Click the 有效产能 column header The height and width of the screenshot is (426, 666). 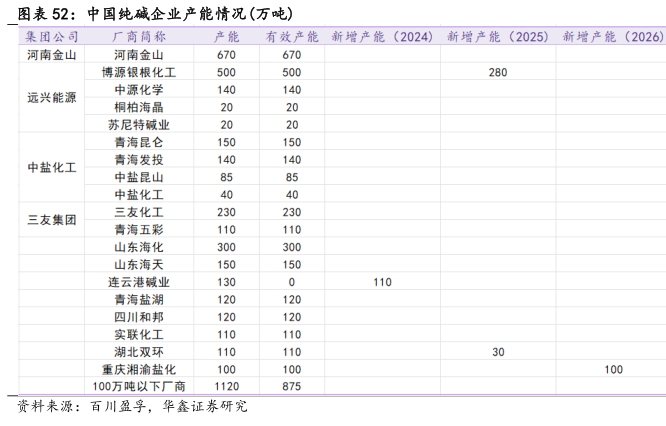[292, 37]
